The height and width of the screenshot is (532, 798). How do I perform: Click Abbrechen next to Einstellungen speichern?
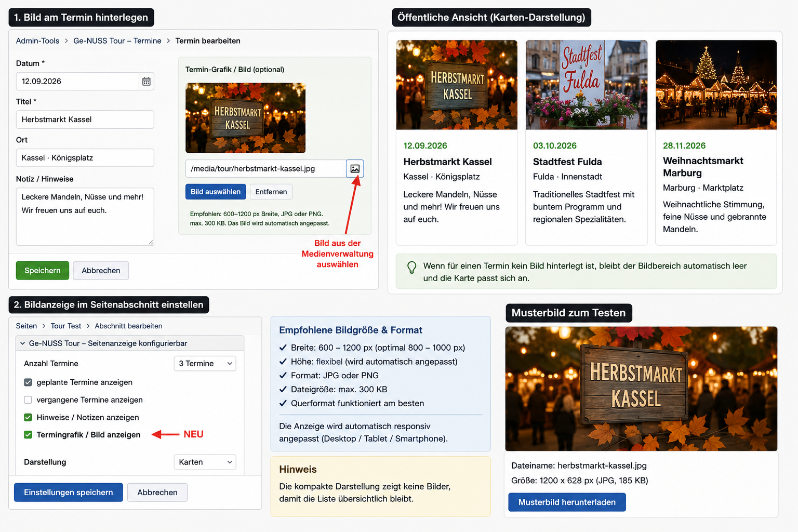coord(157,493)
